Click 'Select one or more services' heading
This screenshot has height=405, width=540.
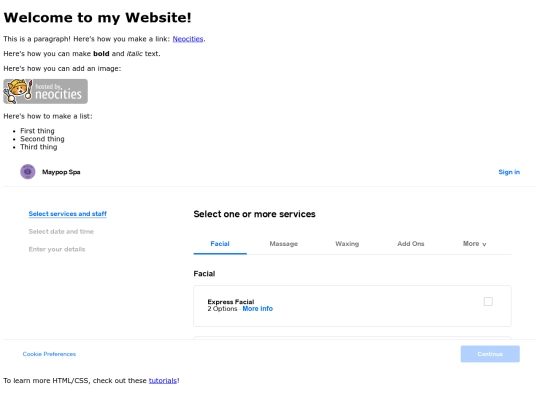[255, 214]
